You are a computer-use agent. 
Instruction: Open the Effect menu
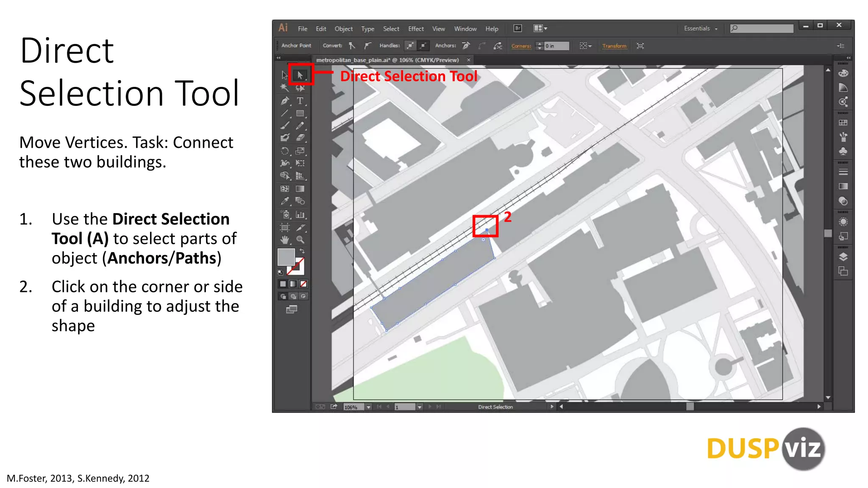coord(416,29)
